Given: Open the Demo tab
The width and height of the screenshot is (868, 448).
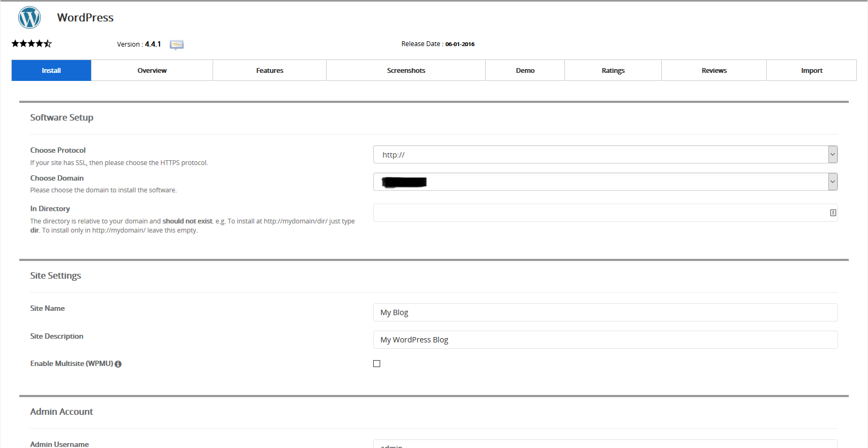Looking at the screenshot, I should (x=525, y=70).
